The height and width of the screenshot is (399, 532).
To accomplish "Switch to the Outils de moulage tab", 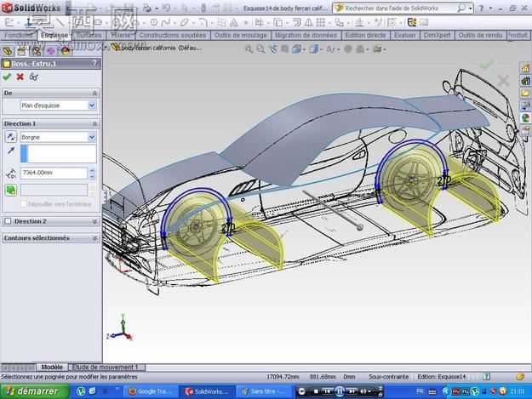I will pos(241,35).
